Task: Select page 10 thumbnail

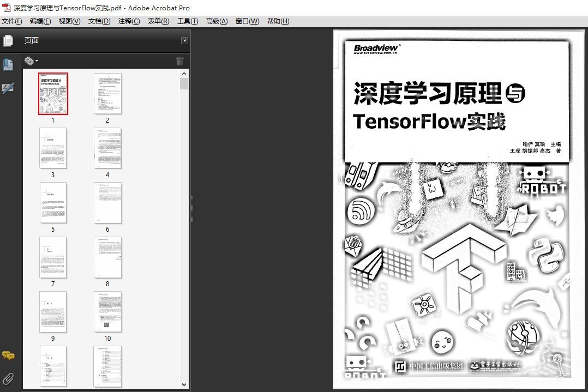Action: (x=107, y=312)
